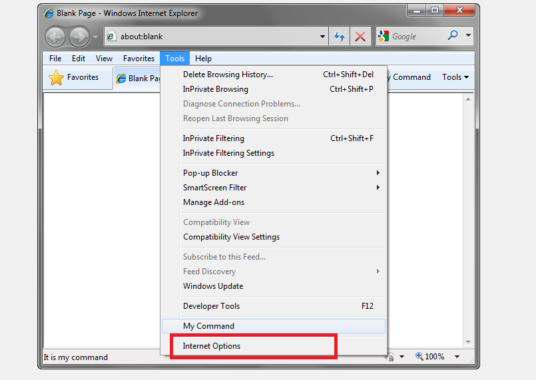Open the Help menu
The width and height of the screenshot is (536, 380).
tap(203, 58)
